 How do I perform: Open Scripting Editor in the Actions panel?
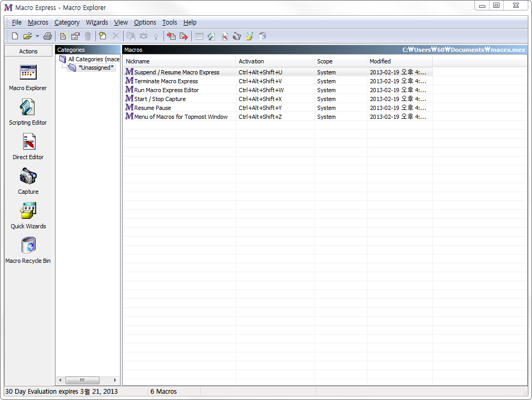[28, 112]
